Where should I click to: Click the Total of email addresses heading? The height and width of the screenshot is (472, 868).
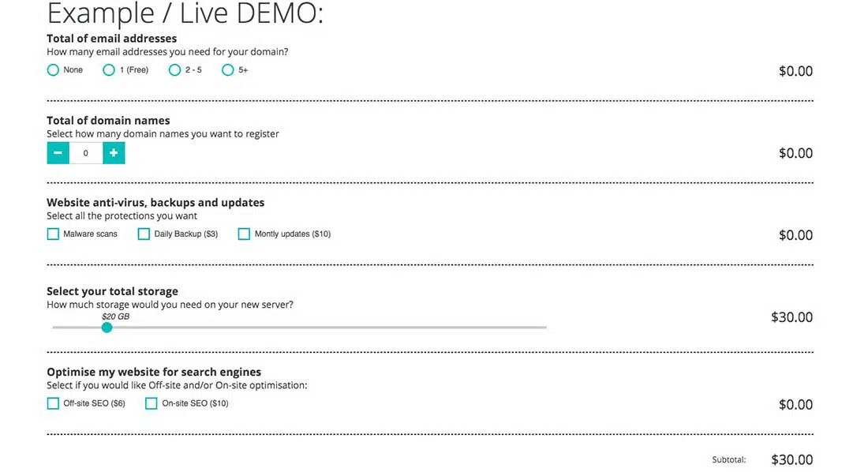[x=111, y=38]
